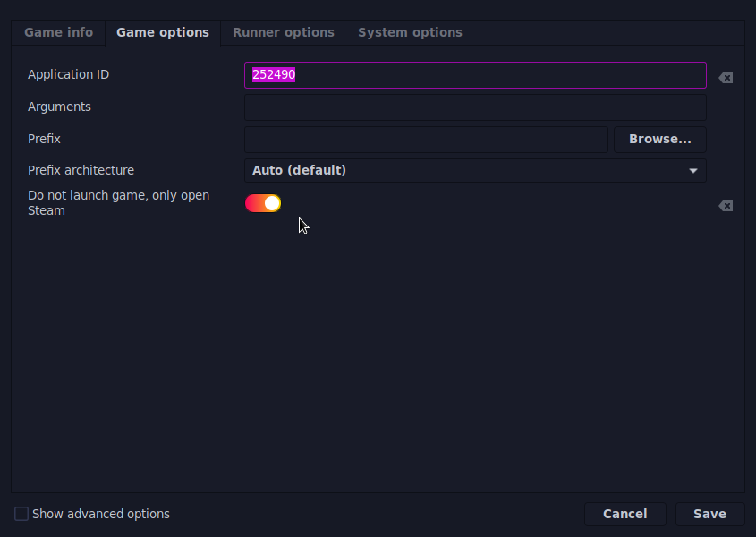Click the 'Arguments' label text
The width and height of the screenshot is (756, 537).
click(59, 107)
